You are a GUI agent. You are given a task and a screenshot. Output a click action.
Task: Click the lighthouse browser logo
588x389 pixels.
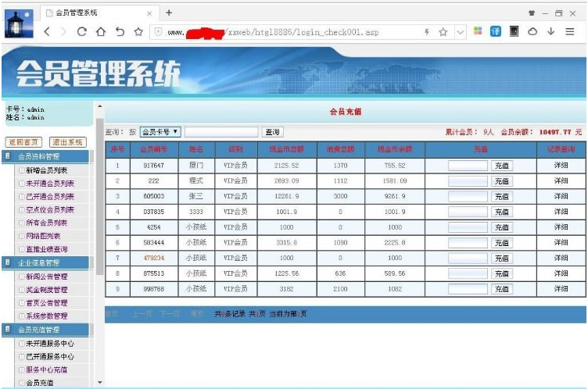pos(19,24)
